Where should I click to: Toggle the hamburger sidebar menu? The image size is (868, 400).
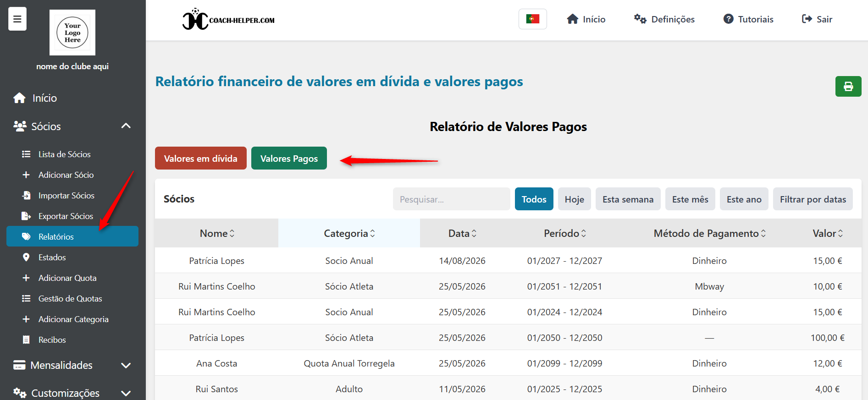click(17, 19)
